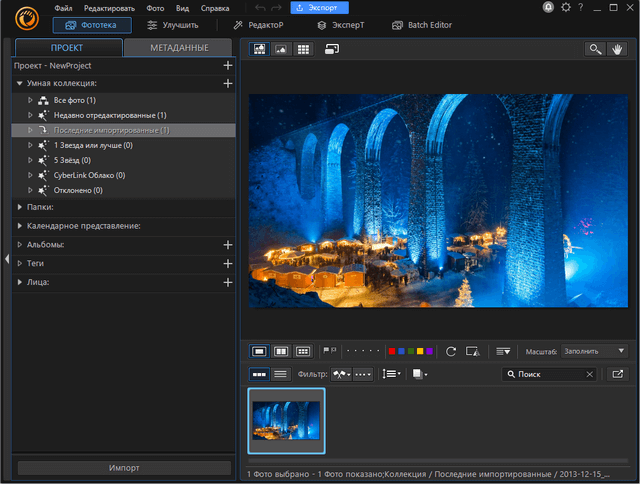
Task: Toggle compare two images layout
Action: pyautogui.click(x=281, y=351)
